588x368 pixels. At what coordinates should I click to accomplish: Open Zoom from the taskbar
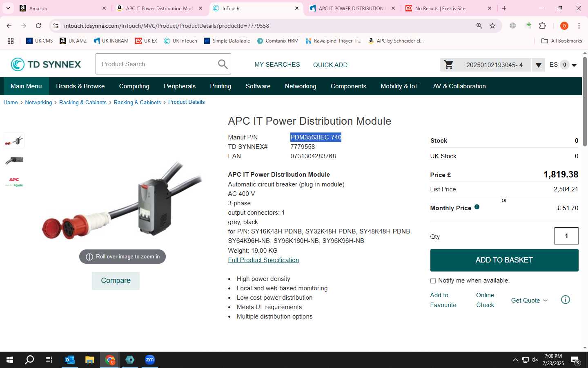click(150, 360)
